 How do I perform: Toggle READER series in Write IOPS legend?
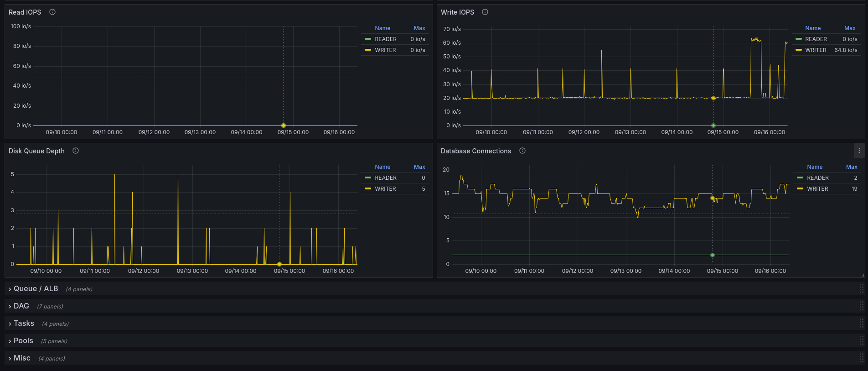point(816,39)
